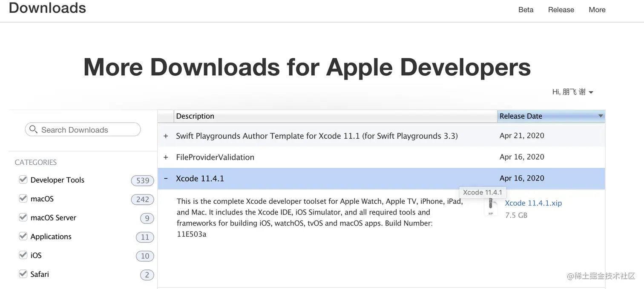
Task: Sort by the Description column header
Action: tap(336, 116)
